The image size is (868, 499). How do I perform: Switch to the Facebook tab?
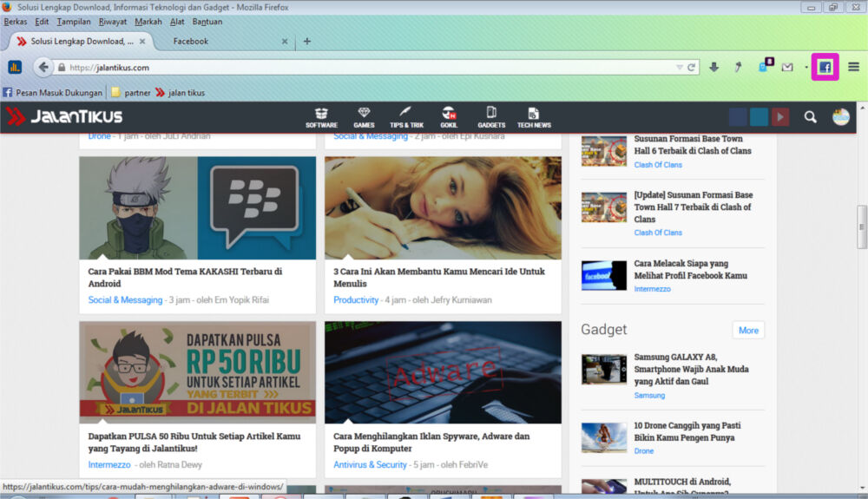191,41
